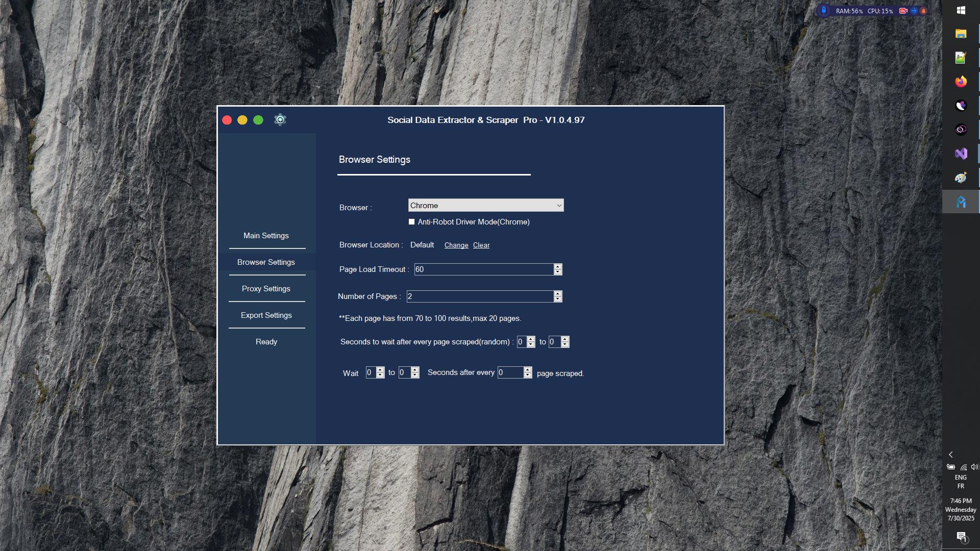Open the Browser selection dropdown
The height and width of the screenshot is (551, 980).
[x=558, y=205]
